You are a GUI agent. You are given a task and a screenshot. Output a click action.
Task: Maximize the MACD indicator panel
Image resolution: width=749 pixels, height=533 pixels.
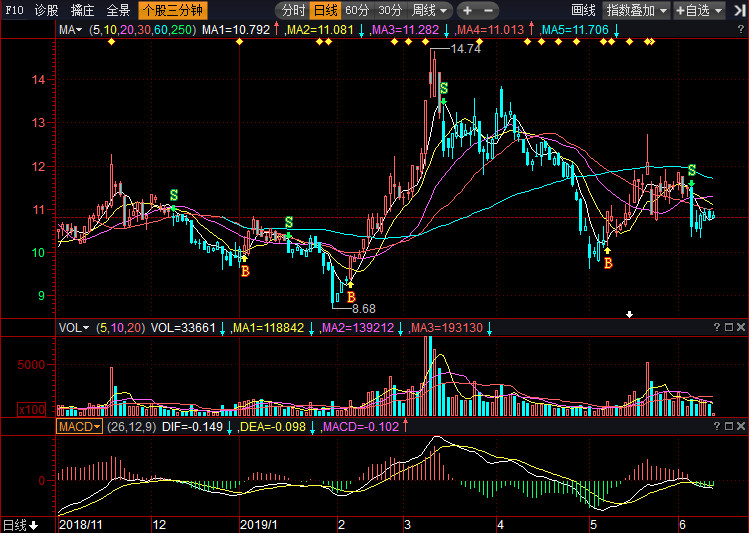coord(728,426)
